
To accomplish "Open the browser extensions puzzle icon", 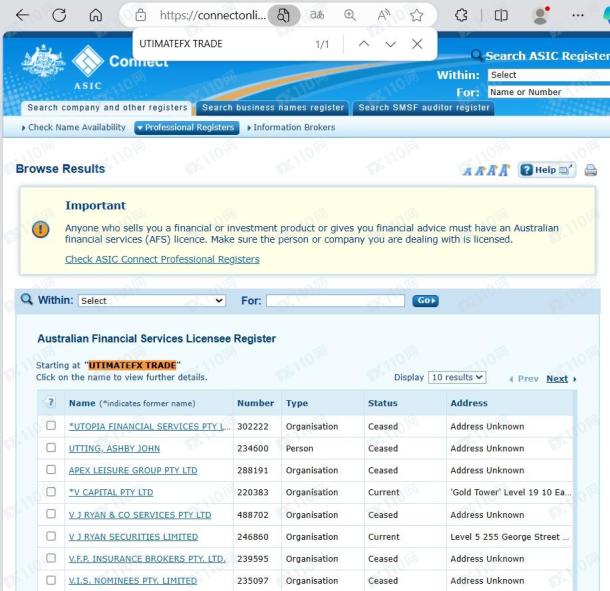I will click(x=461, y=15).
